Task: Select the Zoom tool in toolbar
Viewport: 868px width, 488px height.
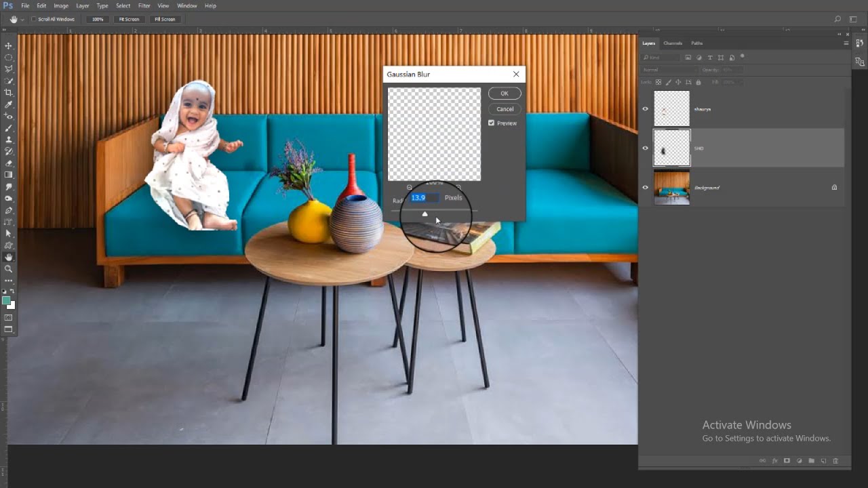Action: coord(9,269)
